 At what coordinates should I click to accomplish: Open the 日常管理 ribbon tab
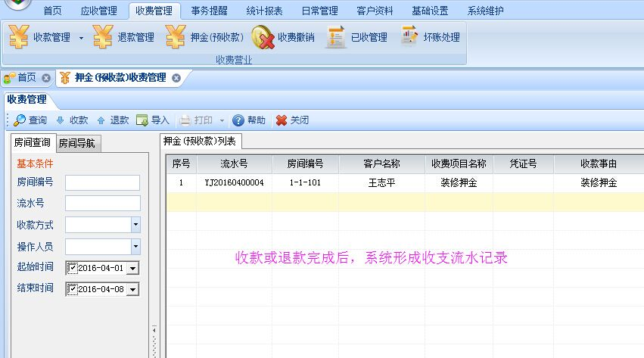point(319,11)
